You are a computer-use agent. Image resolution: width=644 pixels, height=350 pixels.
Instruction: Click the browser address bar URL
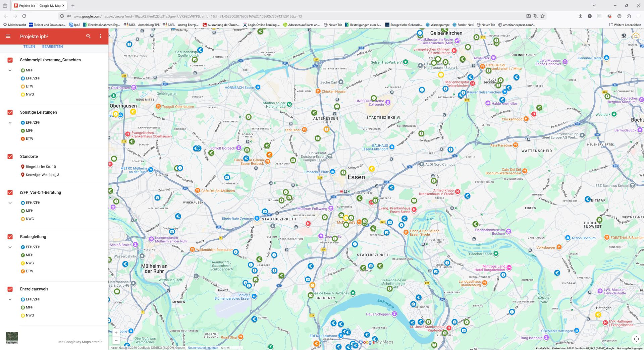(188, 16)
